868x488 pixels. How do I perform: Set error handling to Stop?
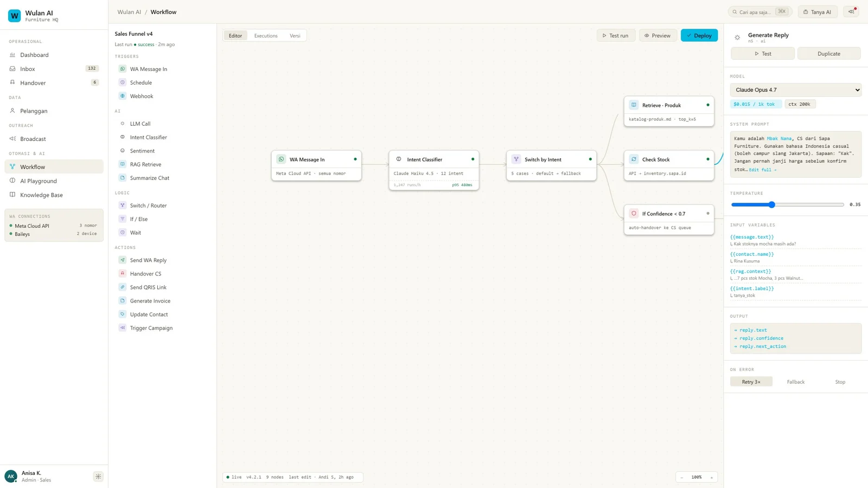840,382
